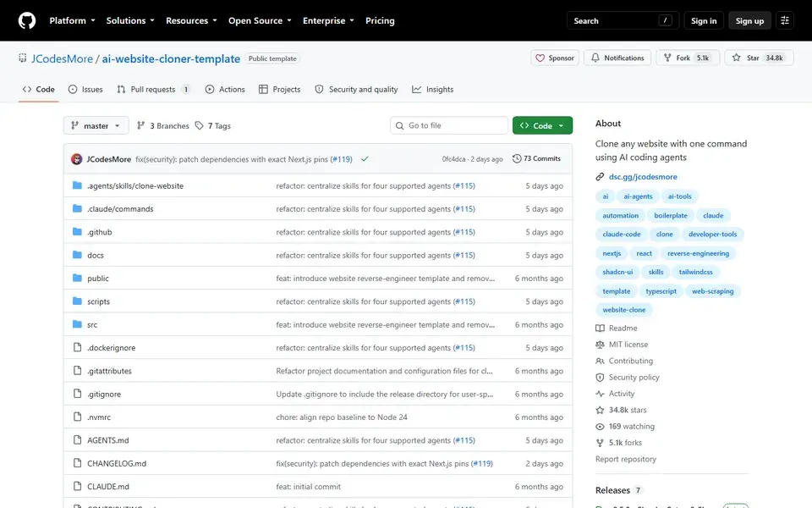Expand the Solutions menu
Screen dimensions: 812x508
pyautogui.click(x=130, y=20)
